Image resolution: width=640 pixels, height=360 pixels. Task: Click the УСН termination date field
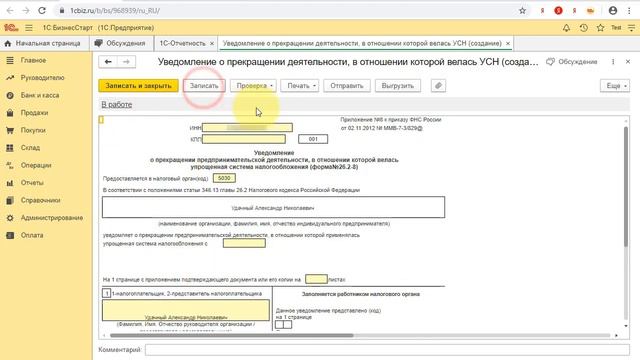point(244,243)
